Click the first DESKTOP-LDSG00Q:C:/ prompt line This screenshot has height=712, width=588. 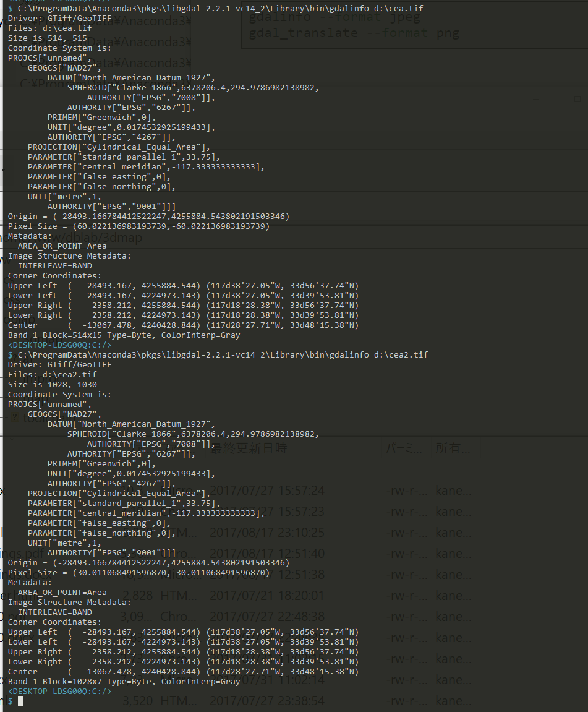pos(59,345)
